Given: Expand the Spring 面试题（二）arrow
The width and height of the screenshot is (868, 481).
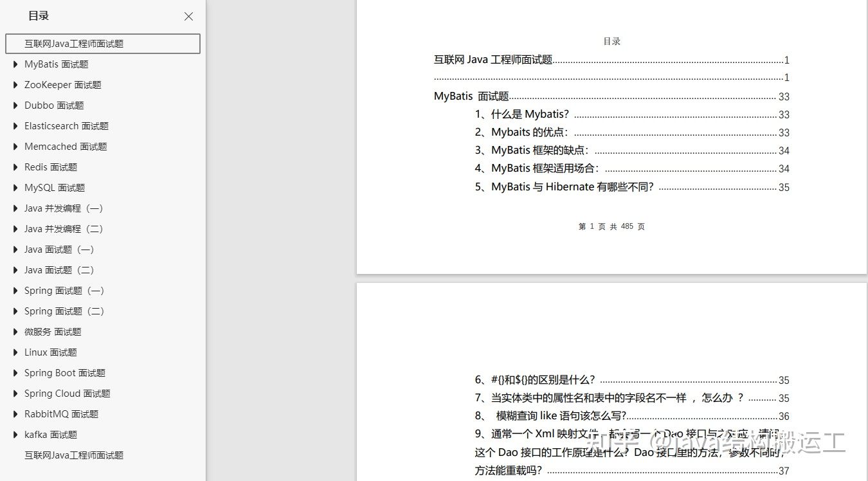Looking at the screenshot, I should coord(15,311).
